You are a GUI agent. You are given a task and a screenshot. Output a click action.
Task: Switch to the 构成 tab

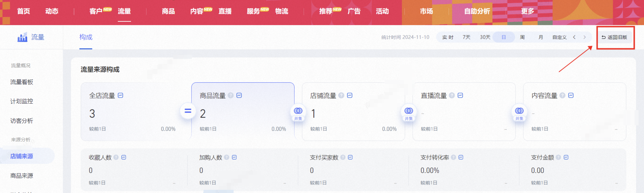(x=86, y=37)
